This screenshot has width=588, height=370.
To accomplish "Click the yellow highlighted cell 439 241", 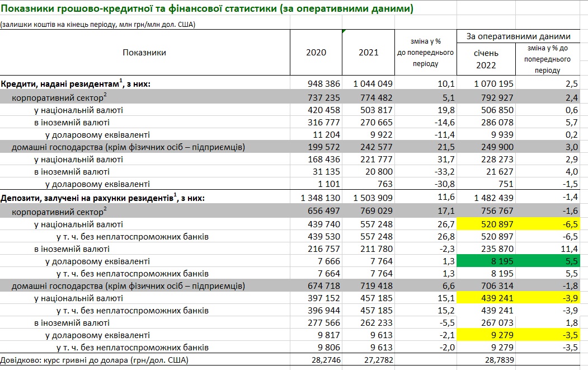I will point(486,298).
